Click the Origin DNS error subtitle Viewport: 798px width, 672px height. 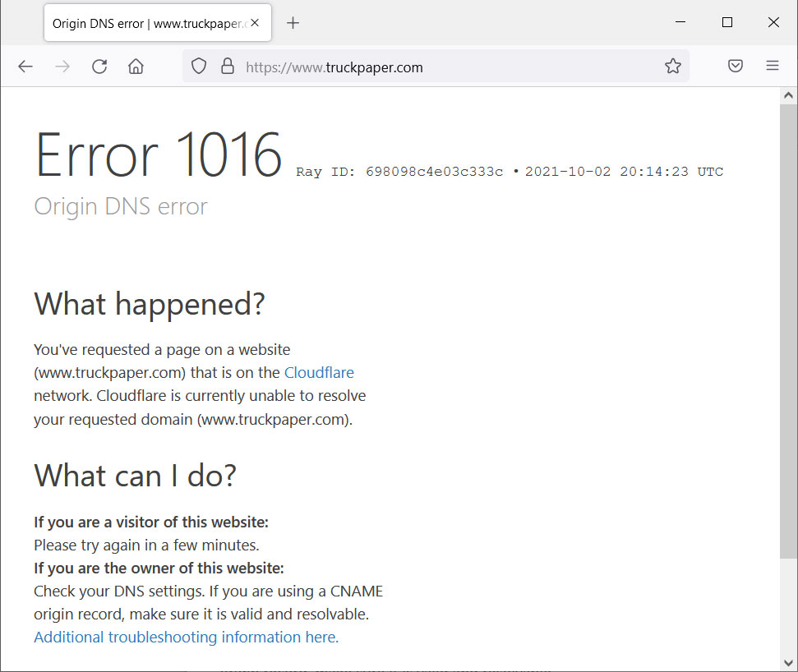coord(121,206)
